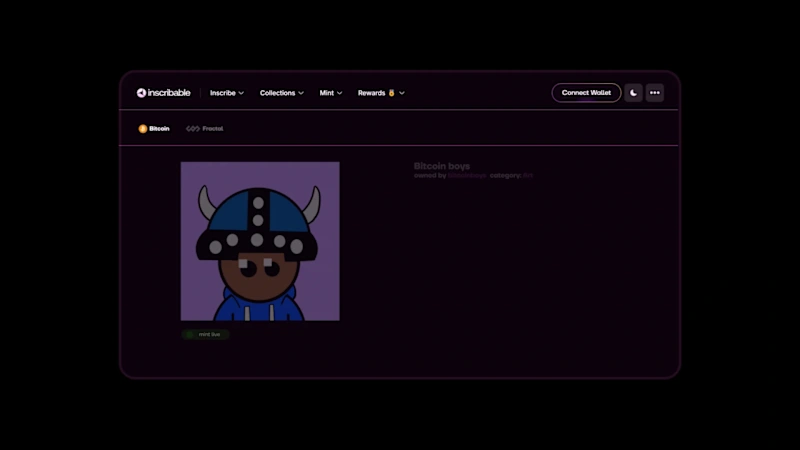
Task: Open the Art category link
Action: pos(528,176)
